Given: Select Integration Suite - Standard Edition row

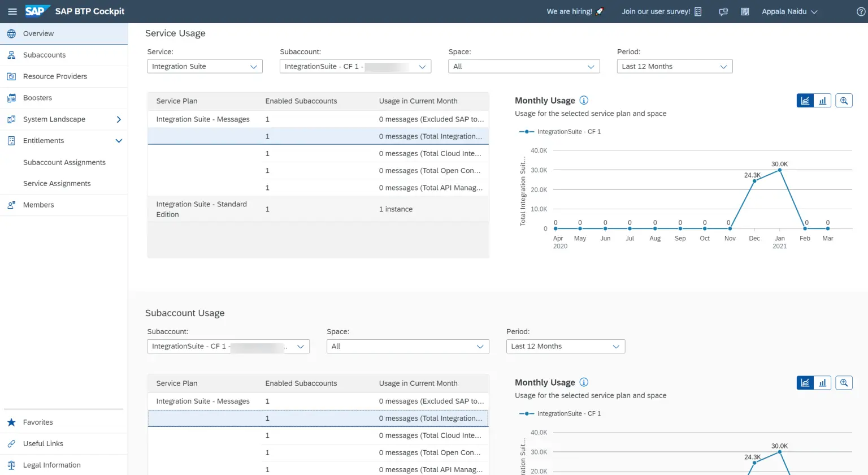Looking at the screenshot, I should point(318,209).
